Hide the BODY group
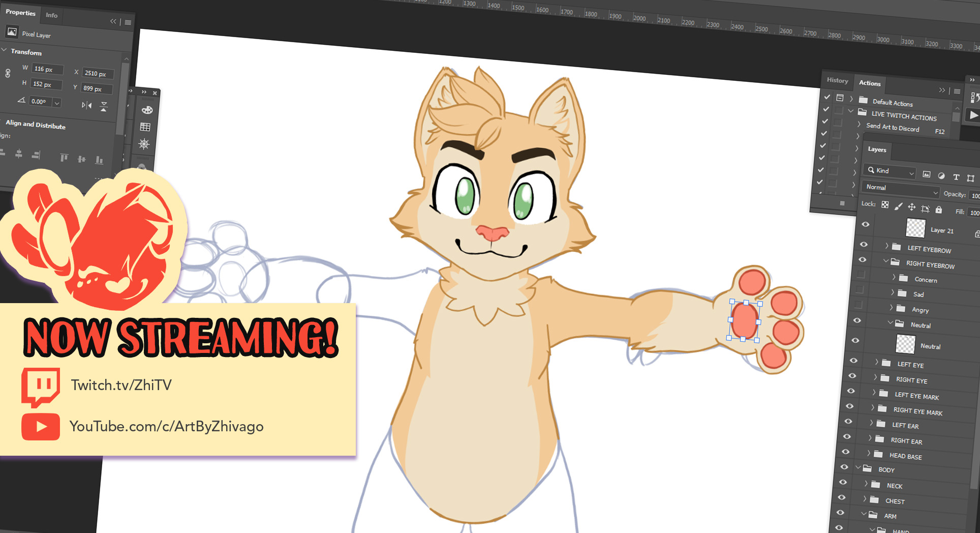This screenshot has height=533, width=980. 844,466
